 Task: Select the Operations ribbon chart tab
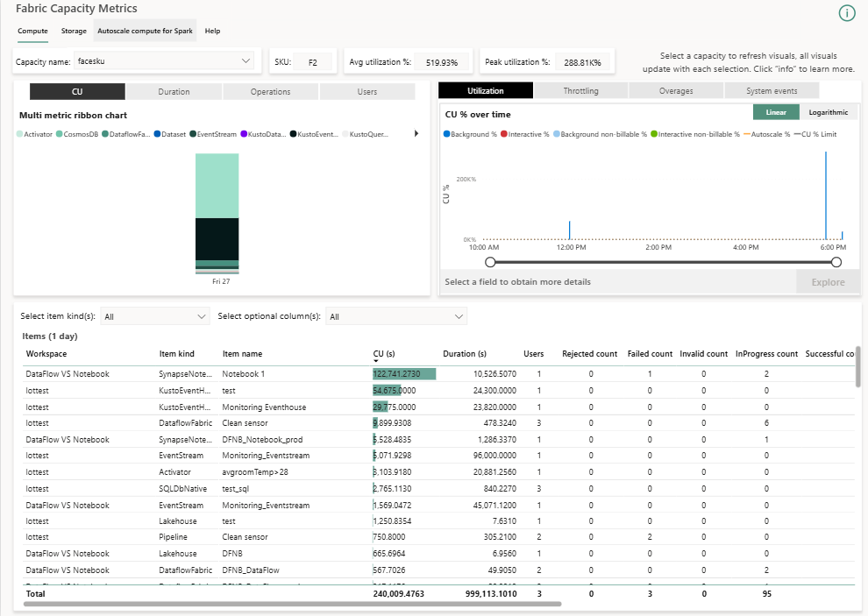[270, 91]
